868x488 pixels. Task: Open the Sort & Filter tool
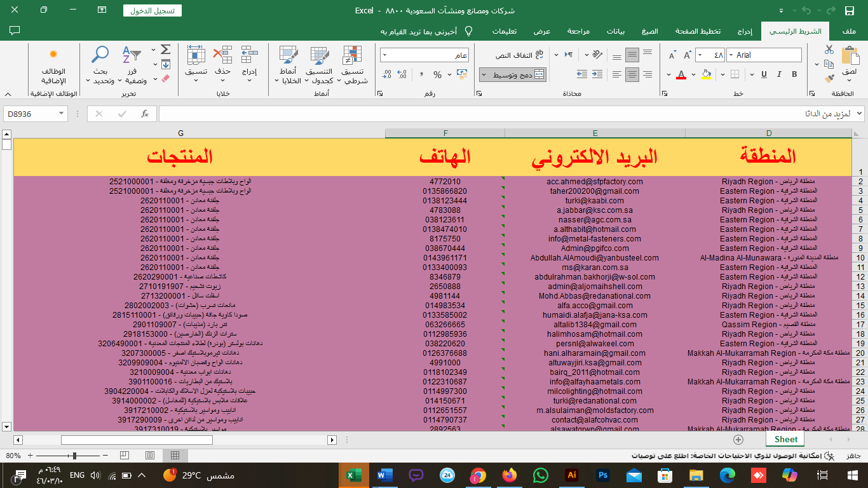[x=135, y=65]
